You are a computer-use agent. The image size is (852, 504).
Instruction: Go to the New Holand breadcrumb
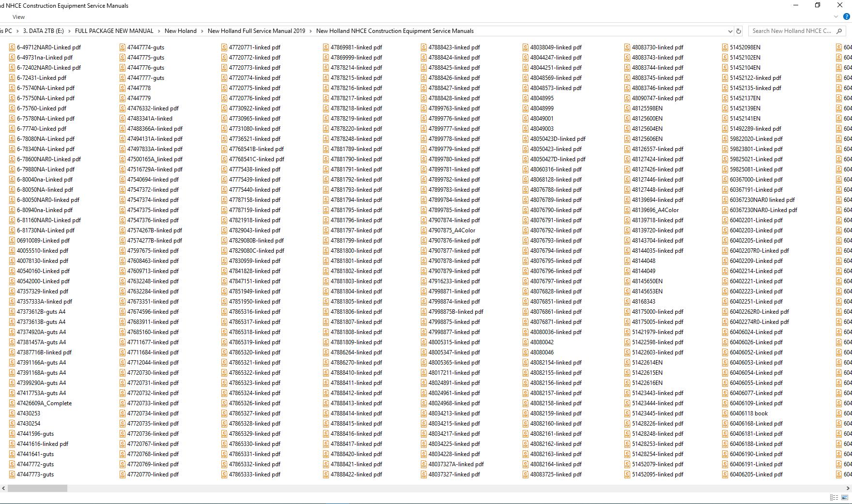click(180, 31)
